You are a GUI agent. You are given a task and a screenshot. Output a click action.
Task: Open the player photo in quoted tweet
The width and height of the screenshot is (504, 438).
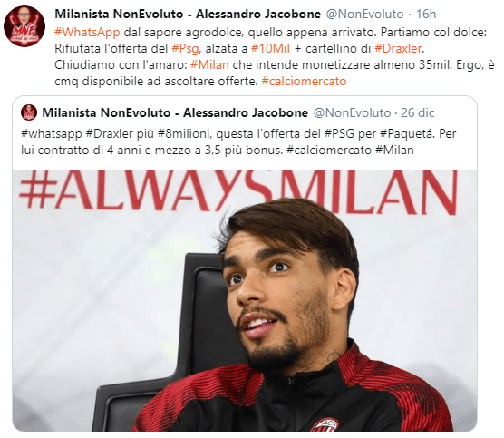245,301
